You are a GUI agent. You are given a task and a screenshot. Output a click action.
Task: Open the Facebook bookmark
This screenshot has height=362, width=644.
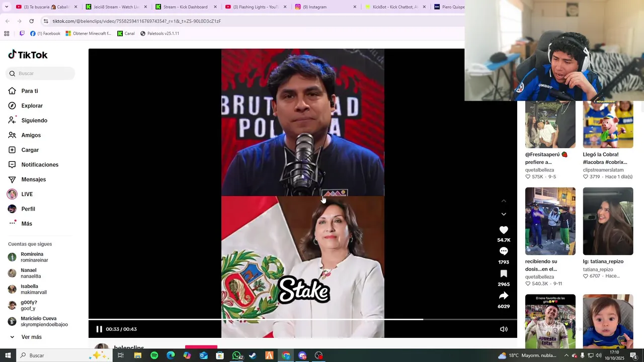click(45, 34)
